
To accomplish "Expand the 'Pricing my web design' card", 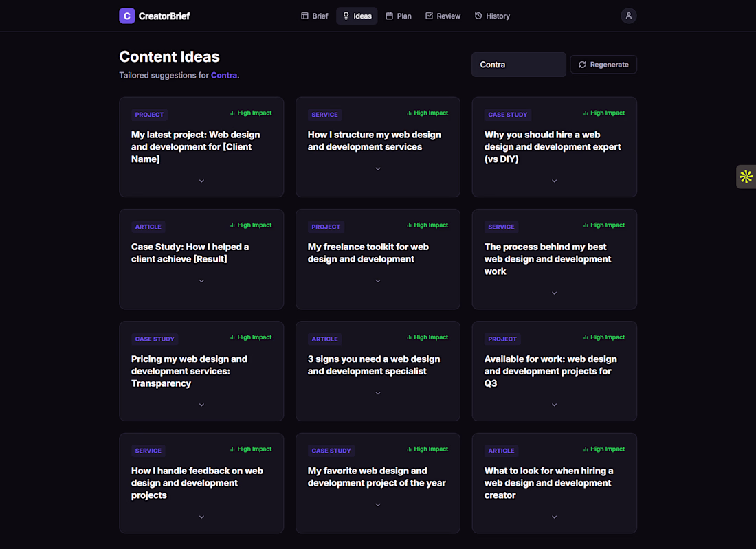I will [x=201, y=405].
